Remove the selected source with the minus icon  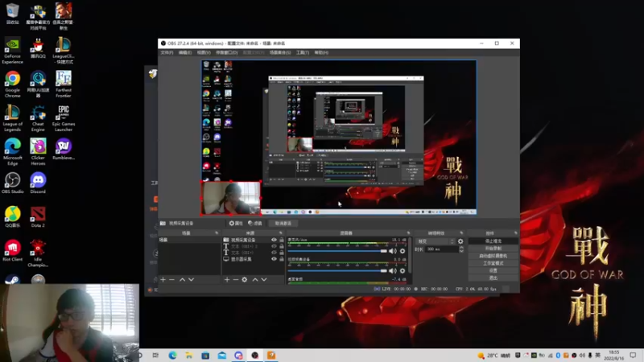tap(236, 279)
